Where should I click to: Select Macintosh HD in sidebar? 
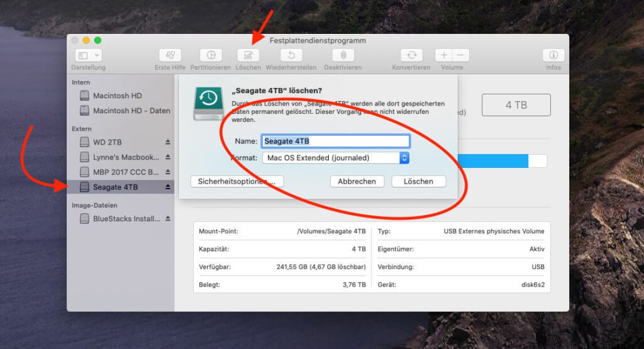coord(117,96)
